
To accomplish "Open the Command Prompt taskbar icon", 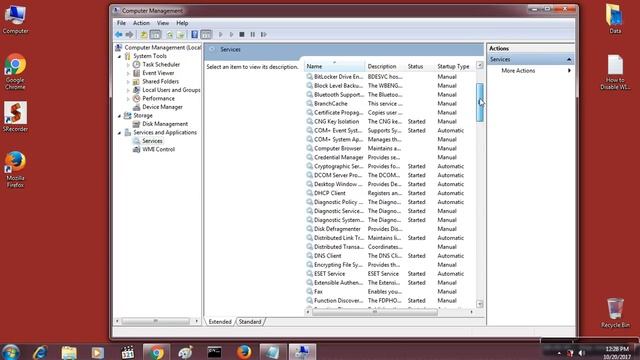I will 214,352.
